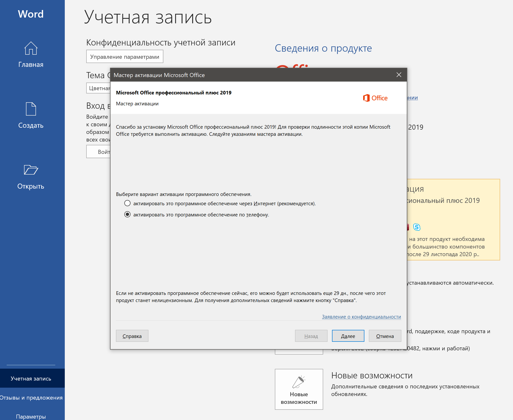The image size is (513, 420).
Task: Open the Account menu item
Action: tap(31, 378)
